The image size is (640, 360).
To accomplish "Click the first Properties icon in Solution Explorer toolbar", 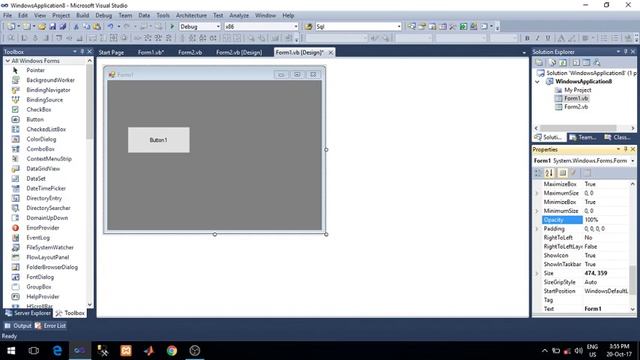I will (539, 62).
